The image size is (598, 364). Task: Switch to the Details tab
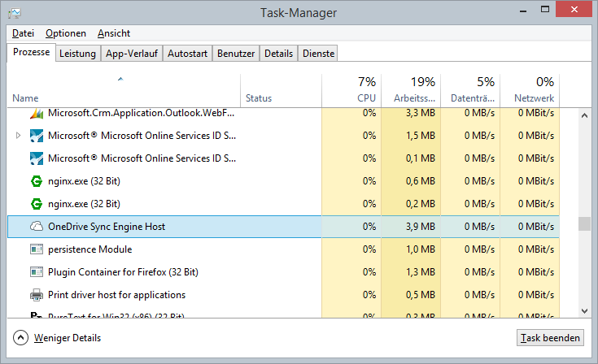[279, 54]
